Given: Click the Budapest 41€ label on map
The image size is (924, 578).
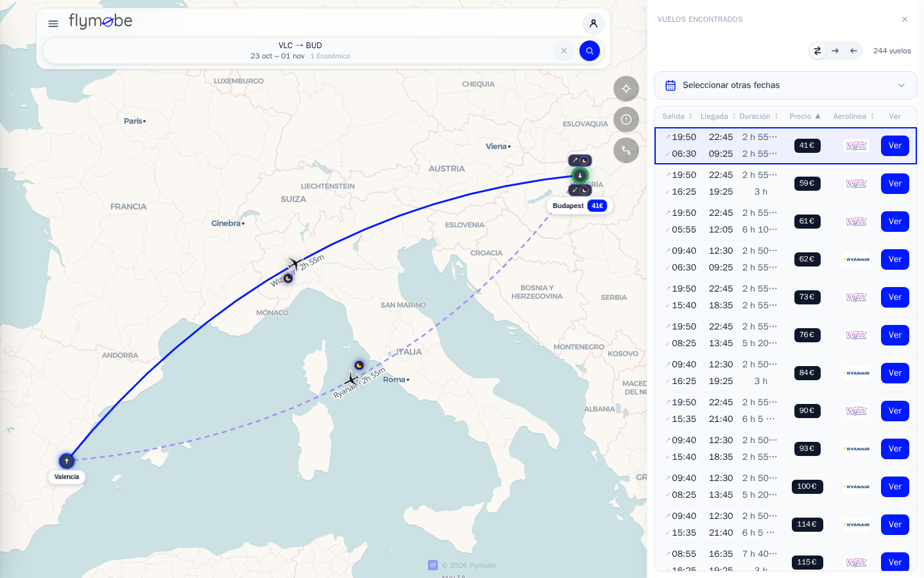Looking at the screenshot, I should tap(579, 206).
